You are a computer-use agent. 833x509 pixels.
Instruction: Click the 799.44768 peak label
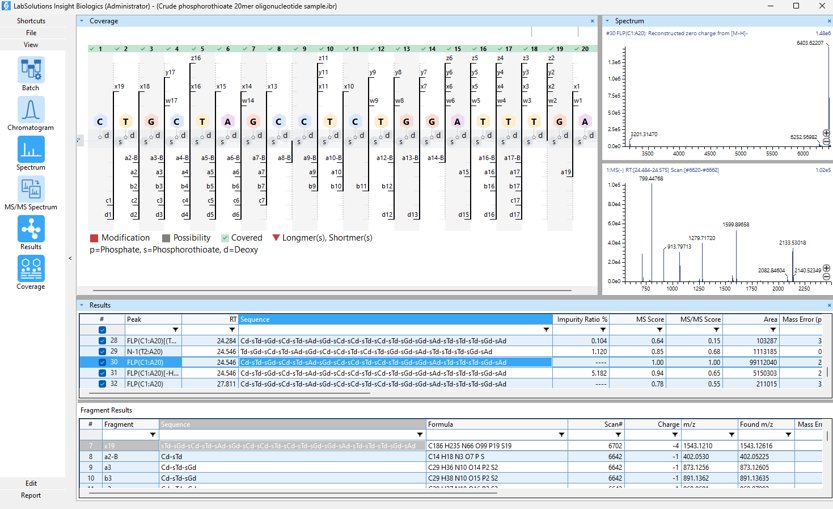(x=651, y=179)
